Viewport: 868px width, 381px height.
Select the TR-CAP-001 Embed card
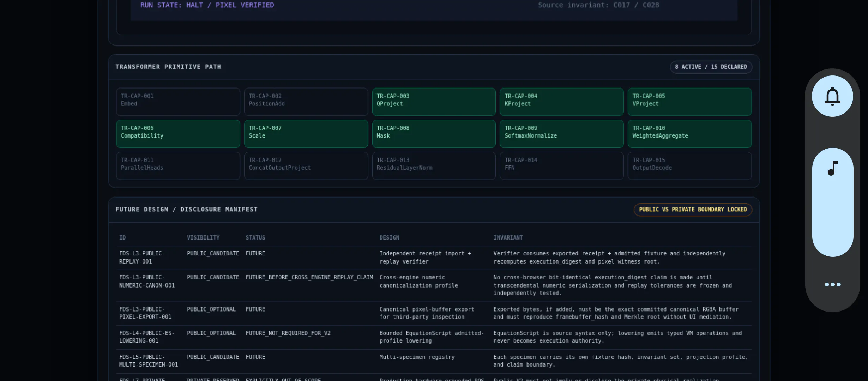click(x=178, y=102)
